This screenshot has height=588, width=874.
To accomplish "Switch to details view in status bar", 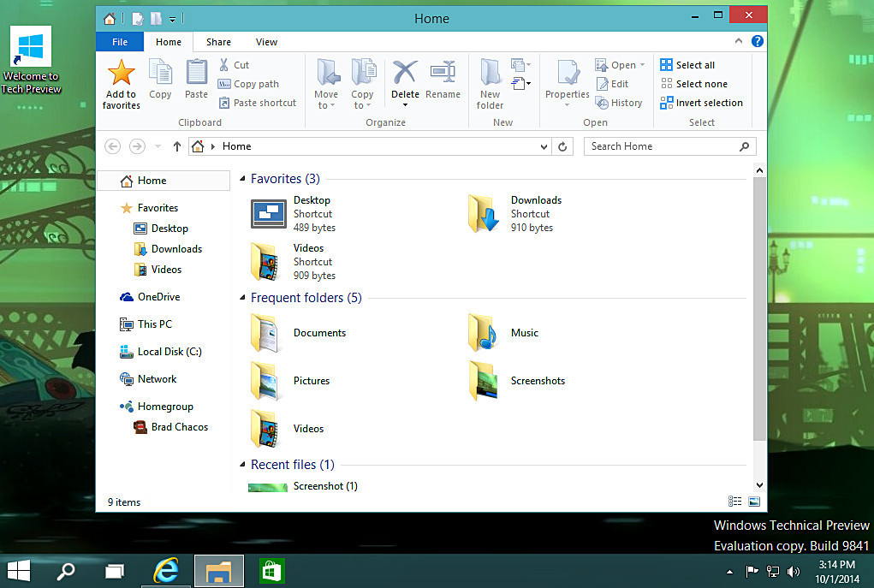I will (x=734, y=502).
